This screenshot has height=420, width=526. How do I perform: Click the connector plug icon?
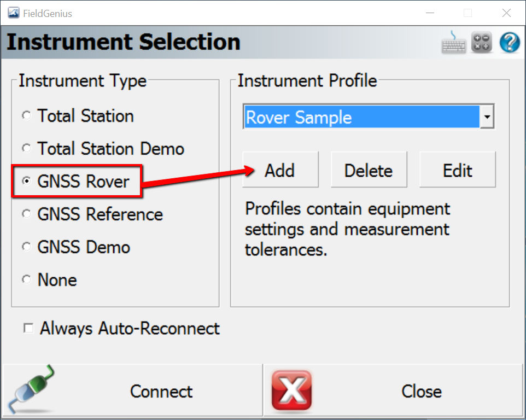coord(34,390)
